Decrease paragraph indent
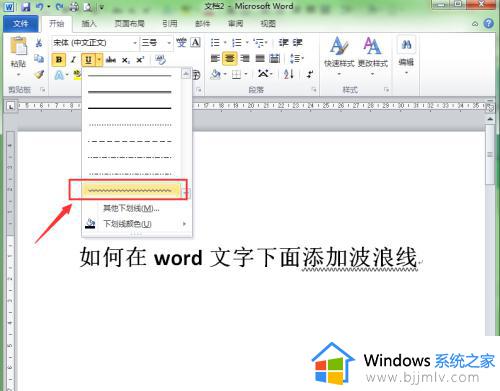Screen dimensions: 500x391 [283, 42]
